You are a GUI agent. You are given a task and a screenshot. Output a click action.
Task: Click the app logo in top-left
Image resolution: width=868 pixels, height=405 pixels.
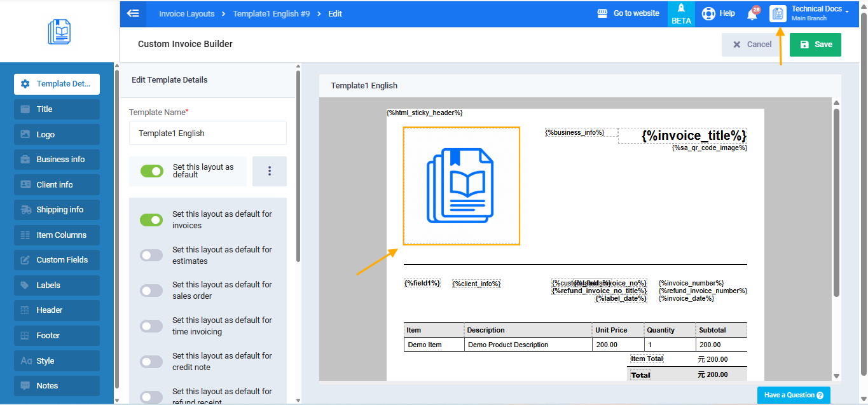(x=59, y=32)
